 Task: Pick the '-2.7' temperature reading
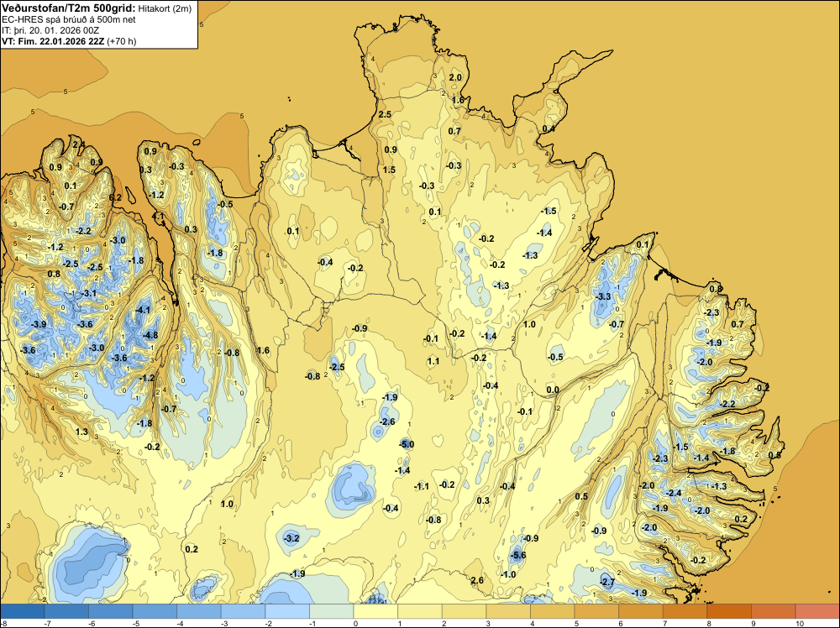[607, 582]
